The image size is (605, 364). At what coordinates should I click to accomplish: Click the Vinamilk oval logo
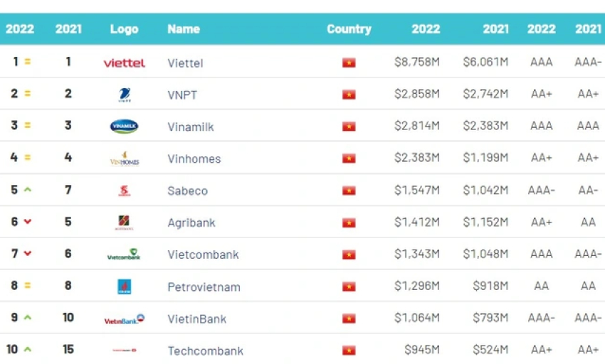(x=125, y=126)
